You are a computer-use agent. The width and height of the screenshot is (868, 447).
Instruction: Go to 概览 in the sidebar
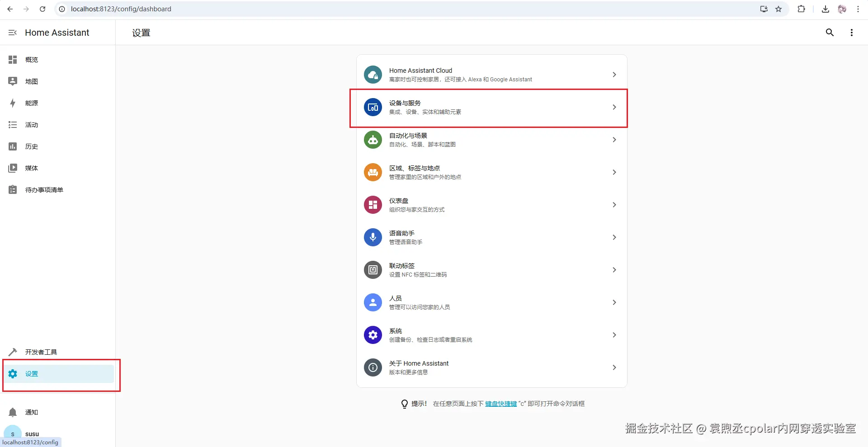(57, 60)
